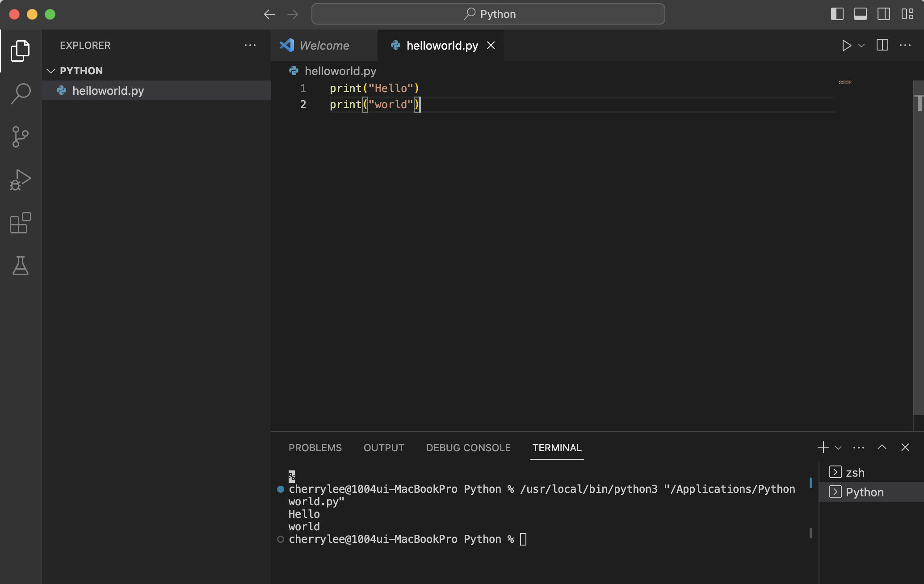The height and width of the screenshot is (584, 924).
Task: Create a new terminal with plus button
Action: (x=823, y=448)
